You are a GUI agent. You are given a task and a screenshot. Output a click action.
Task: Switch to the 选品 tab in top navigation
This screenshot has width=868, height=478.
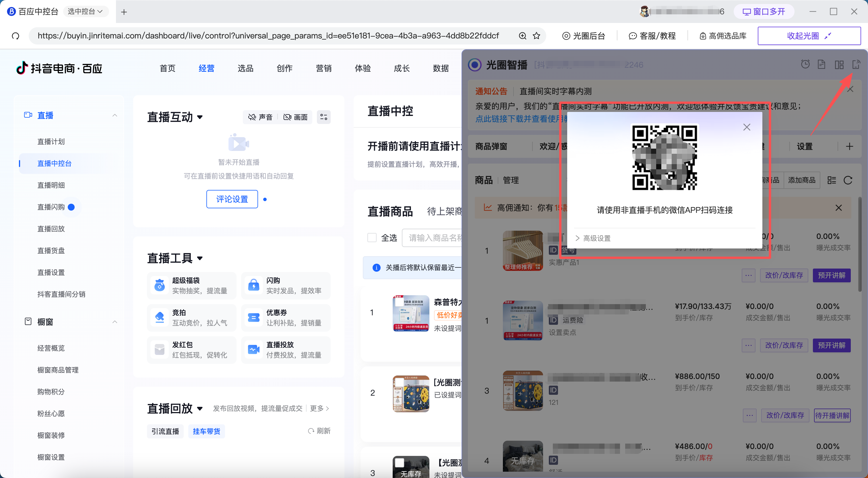pyautogui.click(x=245, y=68)
